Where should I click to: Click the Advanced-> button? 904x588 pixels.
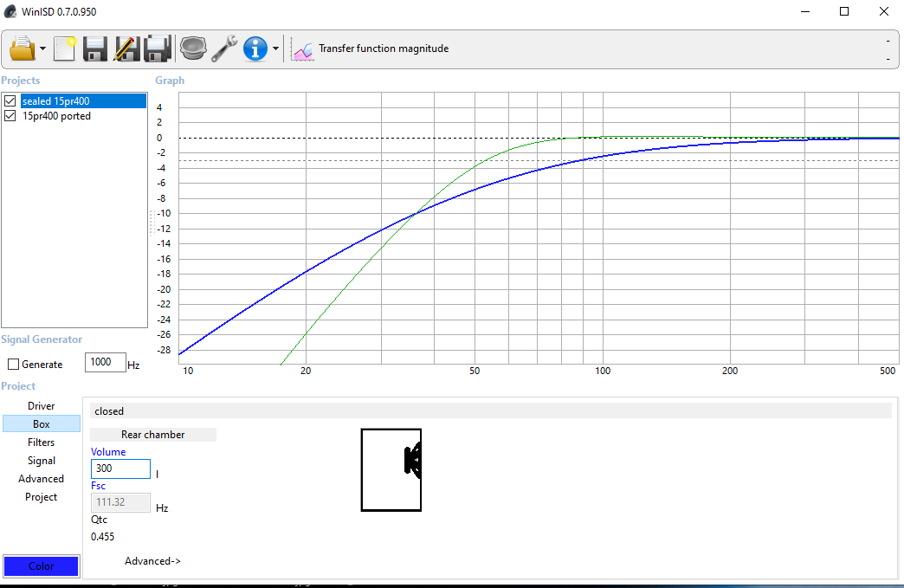(x=152, y=561)
